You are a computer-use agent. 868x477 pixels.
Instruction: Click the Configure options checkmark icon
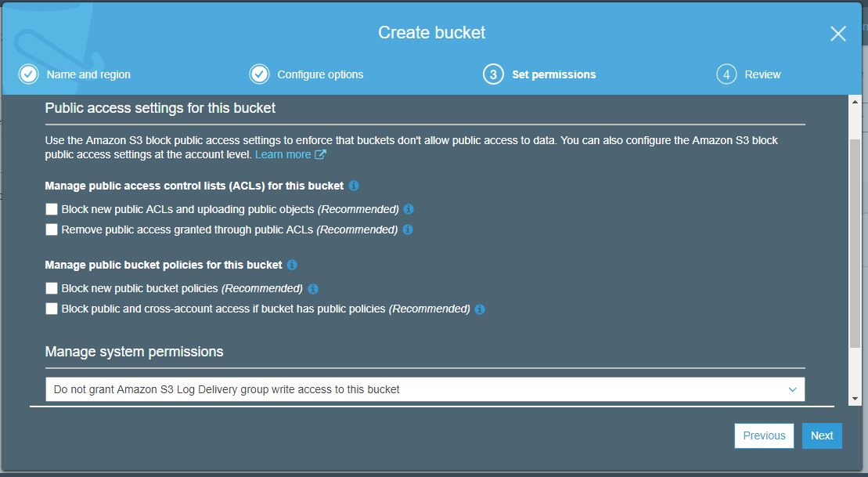pyautogui.click(x=259, y=74)
